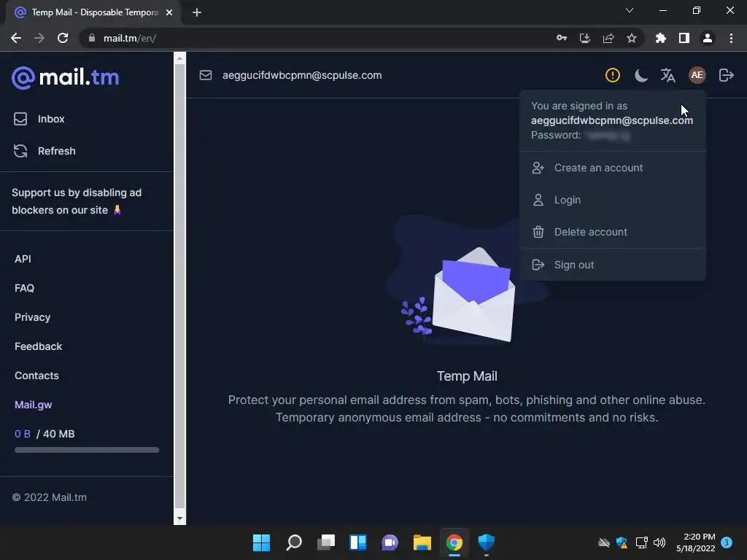Open the Privacy page
Screen dimensions: 747x560
(x=32, y=317)
